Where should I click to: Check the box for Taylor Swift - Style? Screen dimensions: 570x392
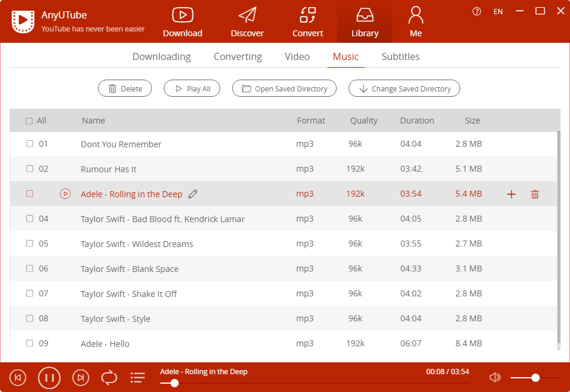[30, 318]
